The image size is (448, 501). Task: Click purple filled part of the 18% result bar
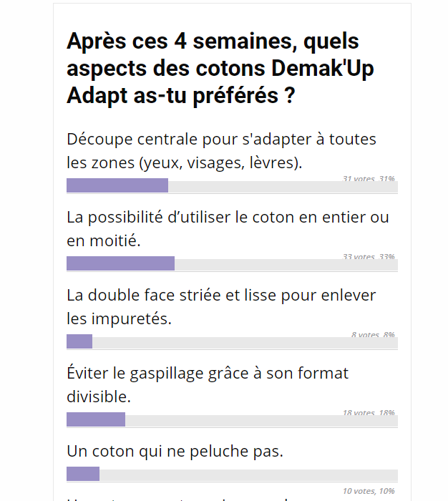click(x=96, y=420)
